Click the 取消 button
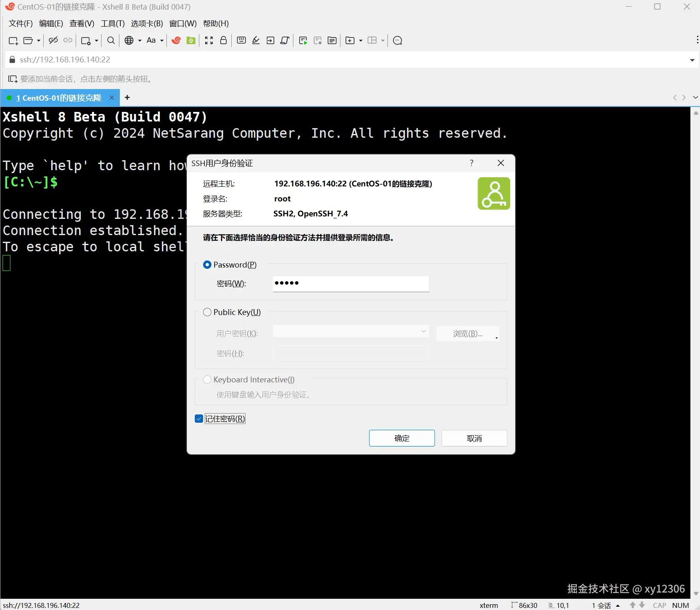 pyautogui.click(x=474, y=438)
